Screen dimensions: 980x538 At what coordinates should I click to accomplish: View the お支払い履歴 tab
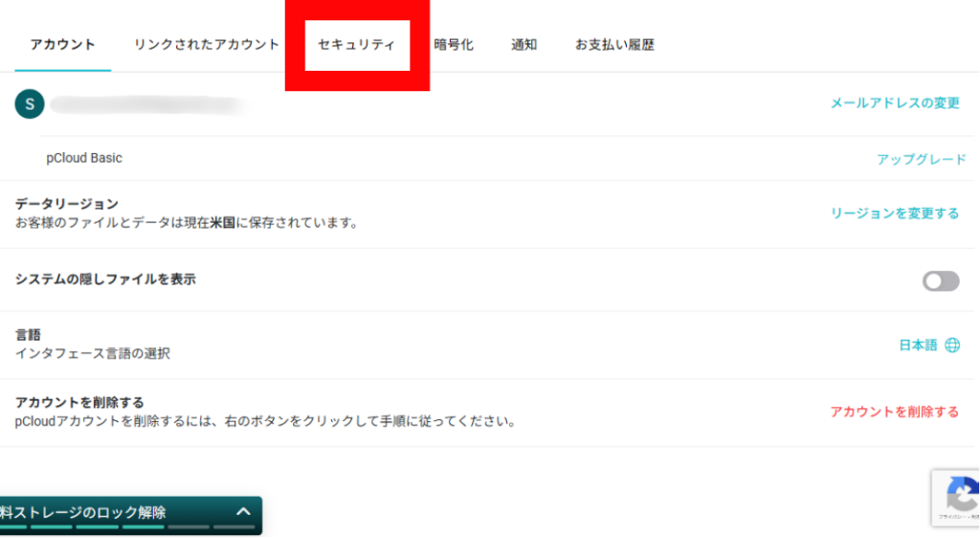(x=614, y=45)
